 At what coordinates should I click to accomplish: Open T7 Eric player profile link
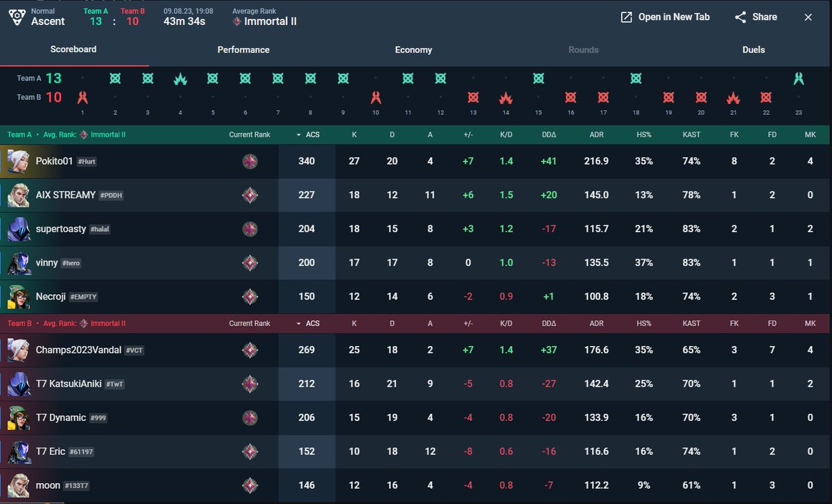point(51,452)
